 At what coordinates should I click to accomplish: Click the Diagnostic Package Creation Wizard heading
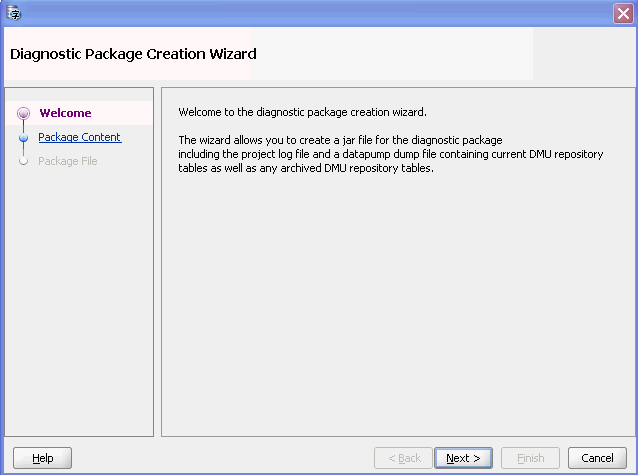(133, 54)
